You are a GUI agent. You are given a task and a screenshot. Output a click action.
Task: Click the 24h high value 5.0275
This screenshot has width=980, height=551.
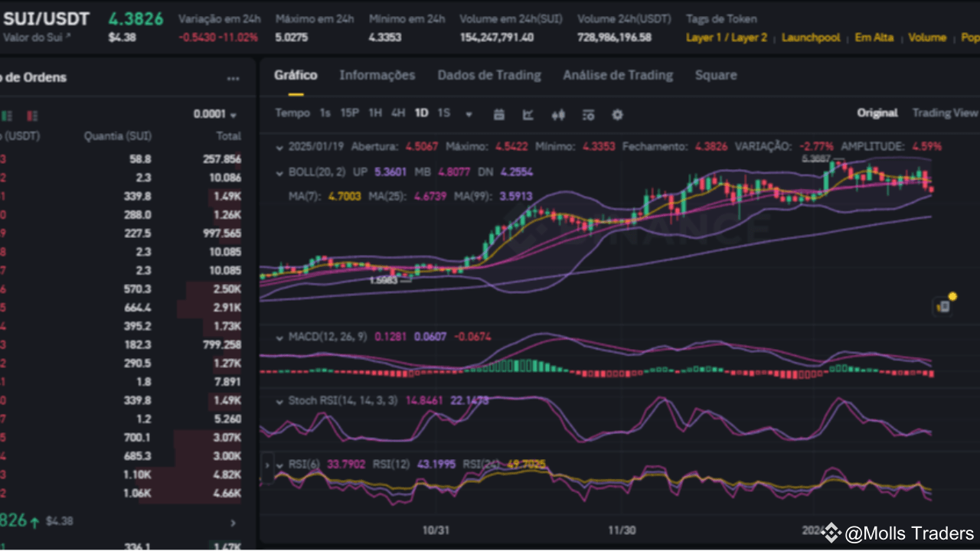(292, 37)
